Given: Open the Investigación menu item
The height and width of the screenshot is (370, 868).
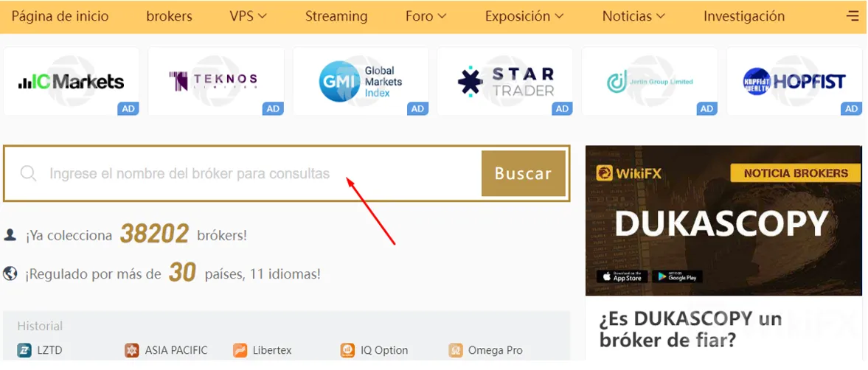Looking at the screenshot, I should pyautogui.click(x=744, y=17).
